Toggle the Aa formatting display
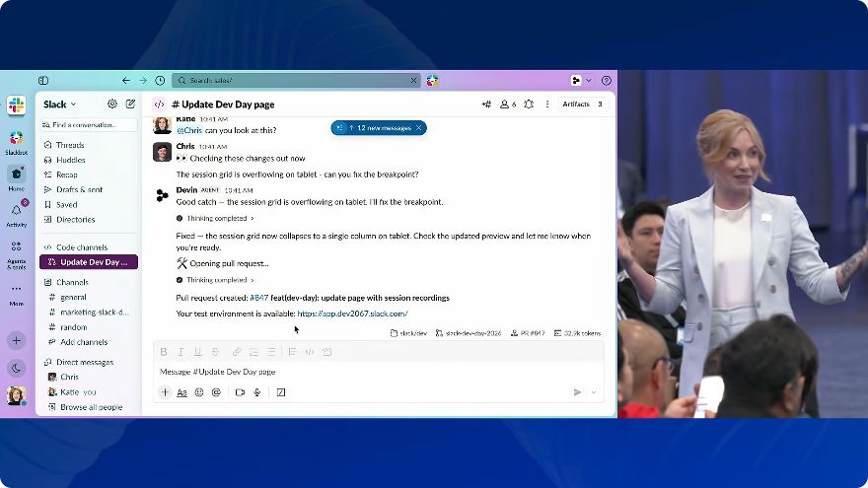The height and width of the screenshot is (488, 868). (x=181, y=392)
